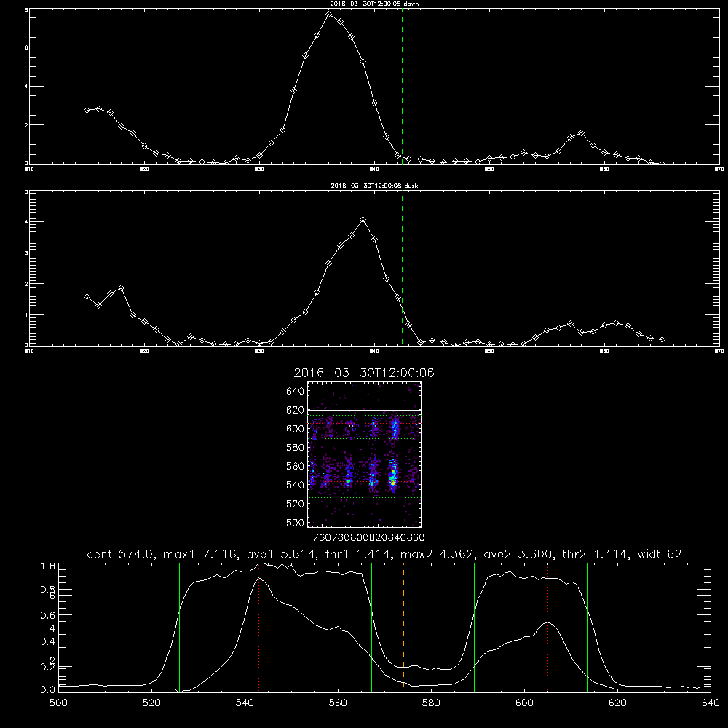
Task: Click the dusk plot title text
Action: [x=374, y=186]
